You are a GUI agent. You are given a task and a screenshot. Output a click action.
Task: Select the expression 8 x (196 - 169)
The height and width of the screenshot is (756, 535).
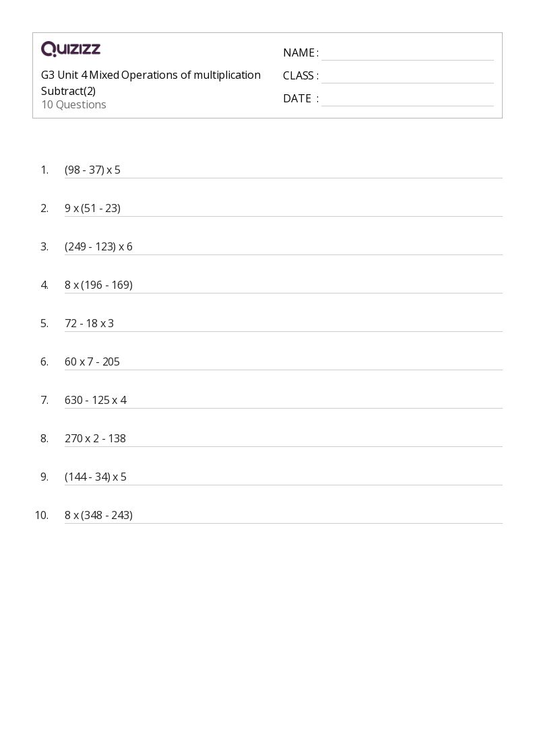click(x=98, y=285)
